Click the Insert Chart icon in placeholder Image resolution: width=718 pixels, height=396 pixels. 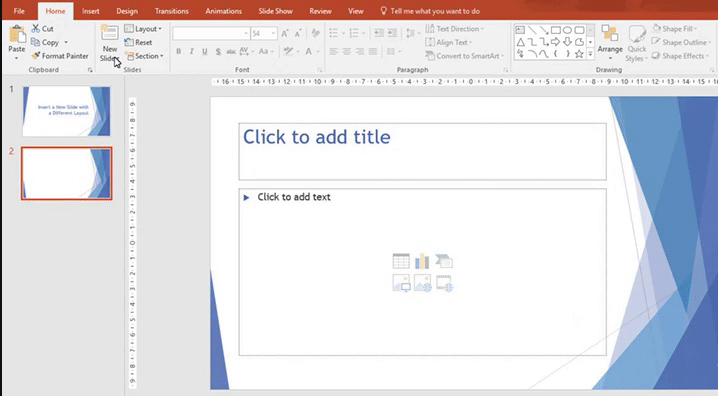(x=422, y=261)
